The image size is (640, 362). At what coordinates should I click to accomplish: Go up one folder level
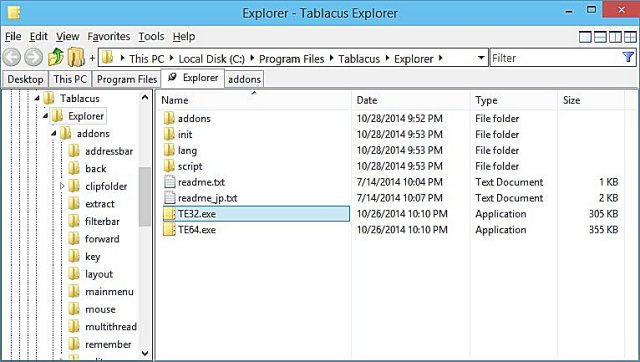click(56, 57)
